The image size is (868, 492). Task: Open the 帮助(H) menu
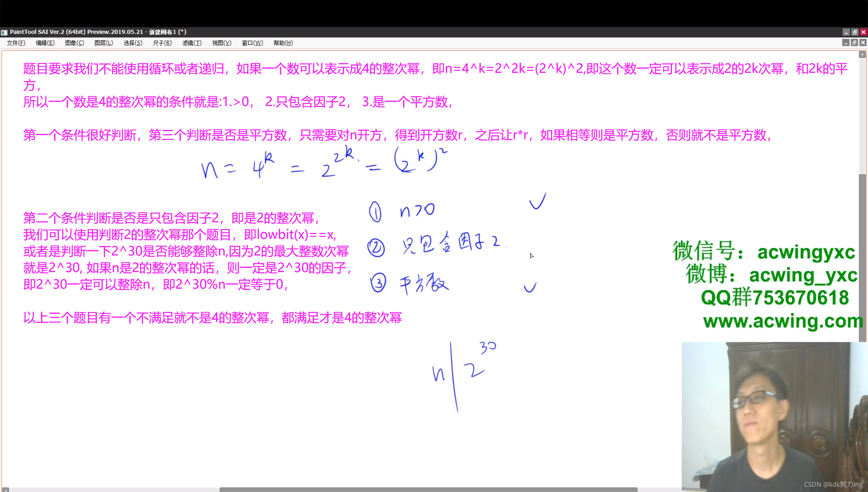pos(283,43)
